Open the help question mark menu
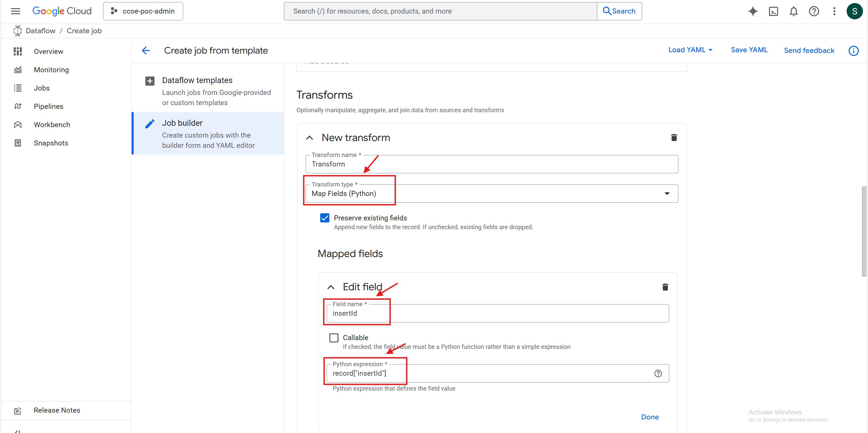 [814, 11]
